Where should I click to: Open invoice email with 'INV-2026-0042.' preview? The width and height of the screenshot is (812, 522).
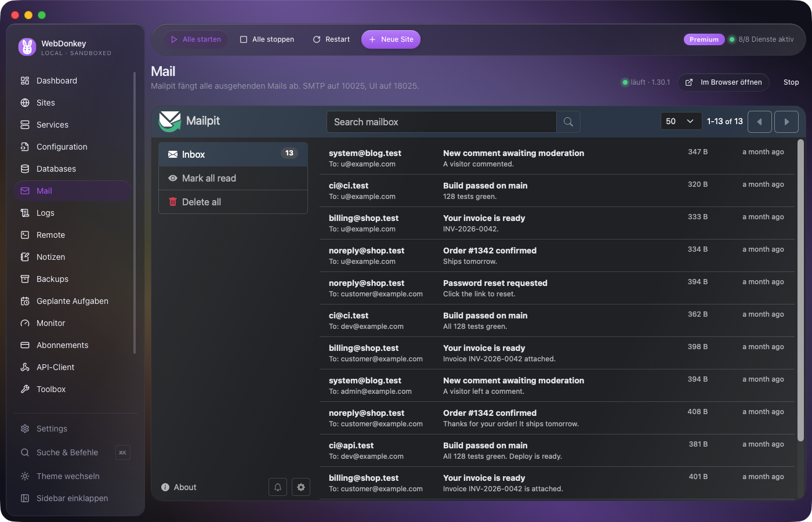point(558,223)
